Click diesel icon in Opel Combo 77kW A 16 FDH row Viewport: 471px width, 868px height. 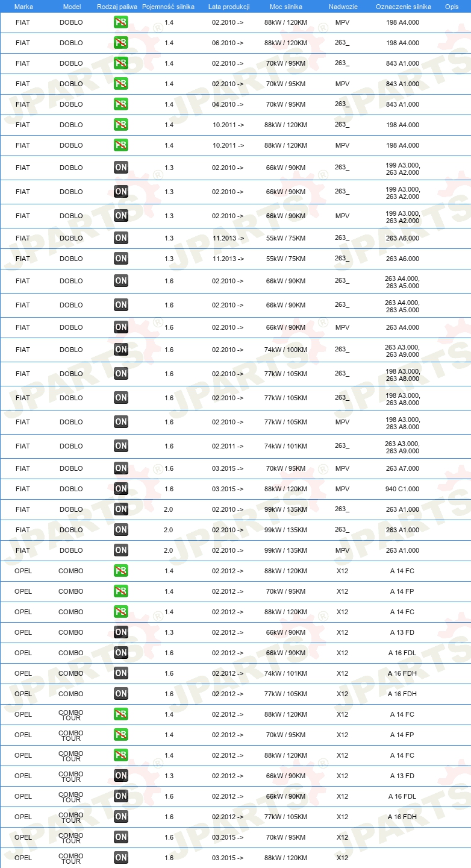tap(120, 694)
